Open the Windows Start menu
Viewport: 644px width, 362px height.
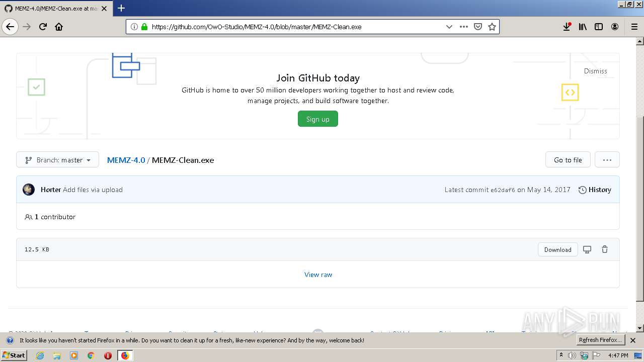point(14,355)
